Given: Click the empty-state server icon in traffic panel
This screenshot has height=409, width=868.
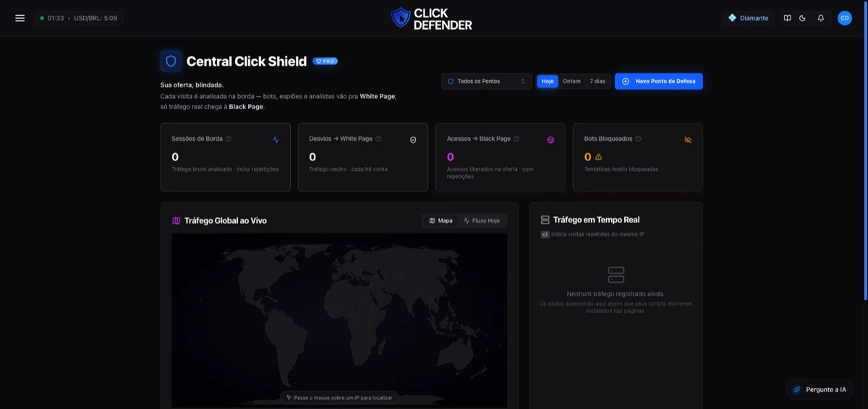Looking at the screenshot, I should click(x=616, y=275).
